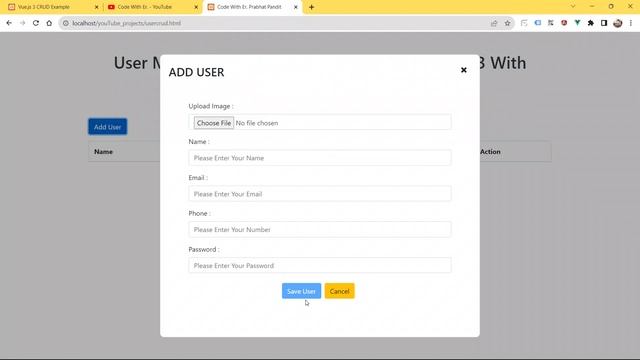Bookmark this page with the star
Image resolution: width=640 pixels, height=360 pixels.
(x=507, y=23)
